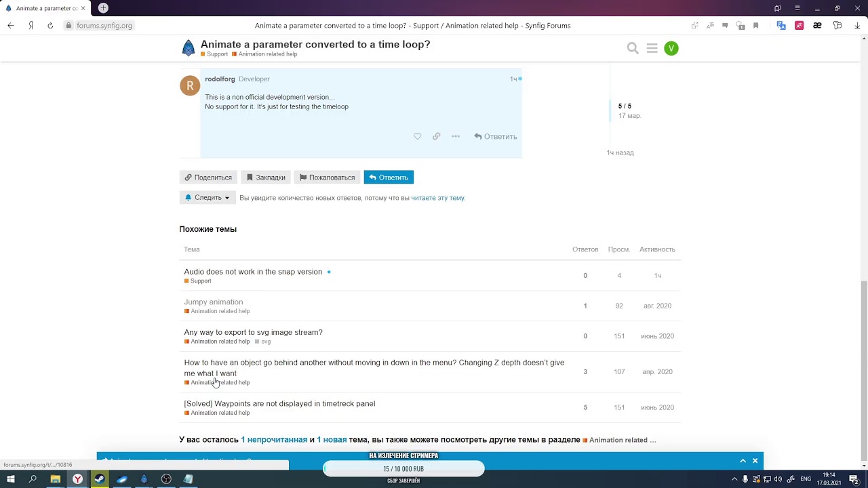
Task: Open the 'How to have an object go behind another' topic
Action: 374,368
